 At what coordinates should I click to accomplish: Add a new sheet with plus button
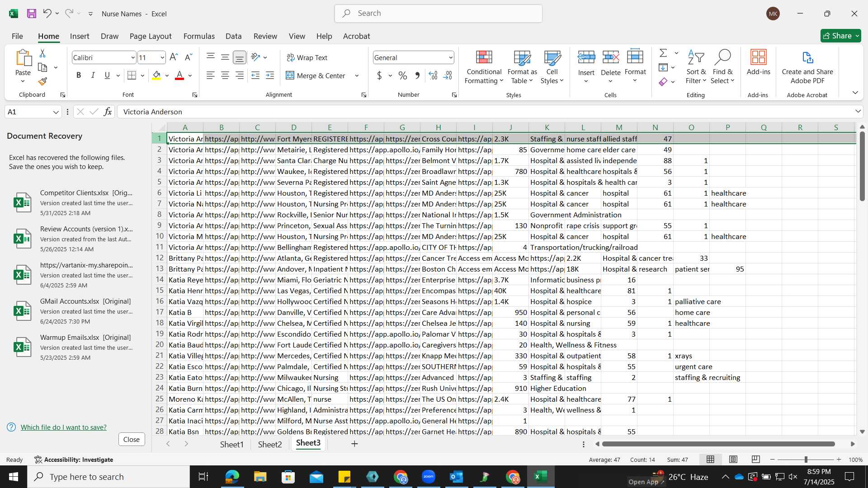354,444
